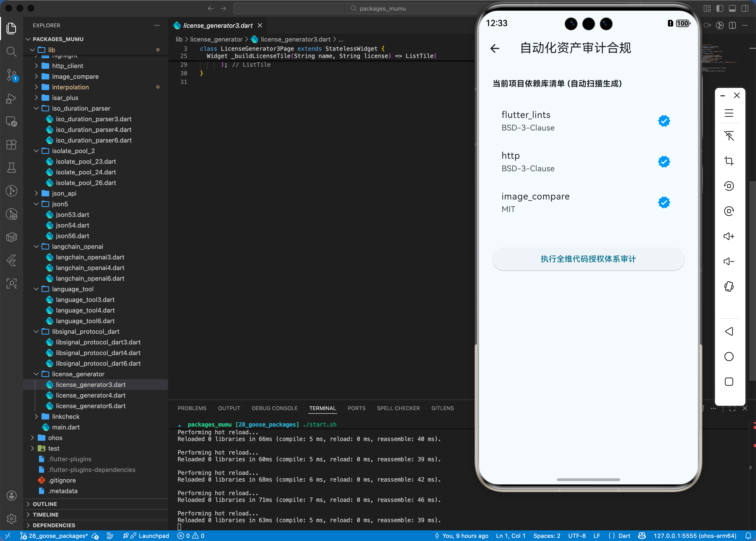Open Run and Debug view
Image resolution: width=756 pixels, height=541 pixels.
click(11, 98)
